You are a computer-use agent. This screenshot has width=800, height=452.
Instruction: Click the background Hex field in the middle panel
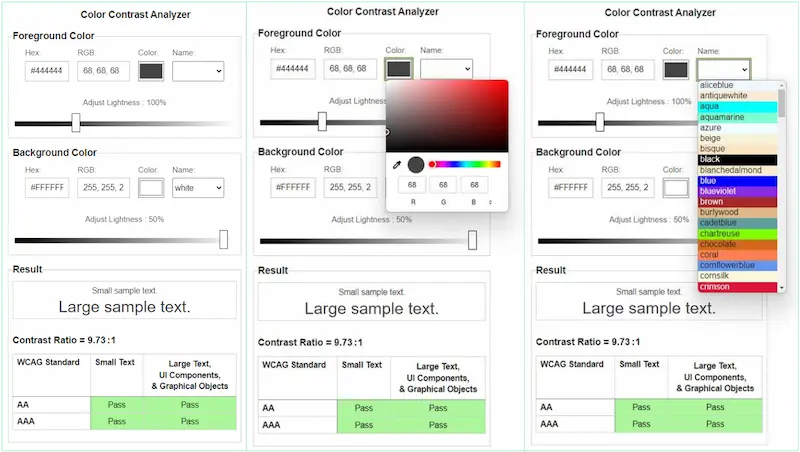coord(293,187)
